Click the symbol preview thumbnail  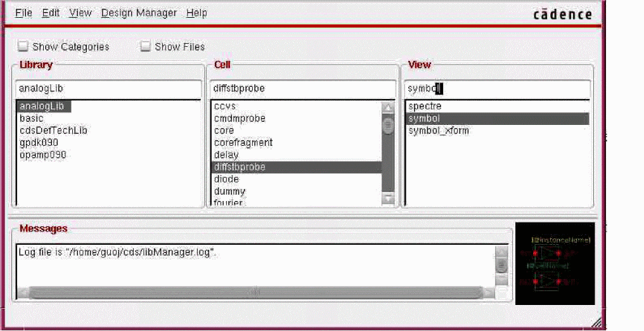pos(555,264)
